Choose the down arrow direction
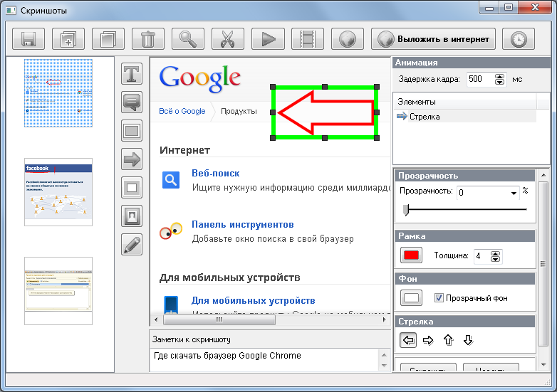 (x=468, y=341)
